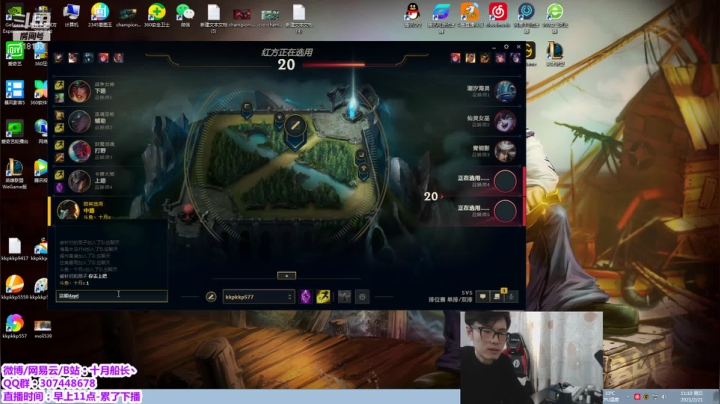Click the empty fourth enemy pick slot
The image size is (720, 404).
pos(505,181)
